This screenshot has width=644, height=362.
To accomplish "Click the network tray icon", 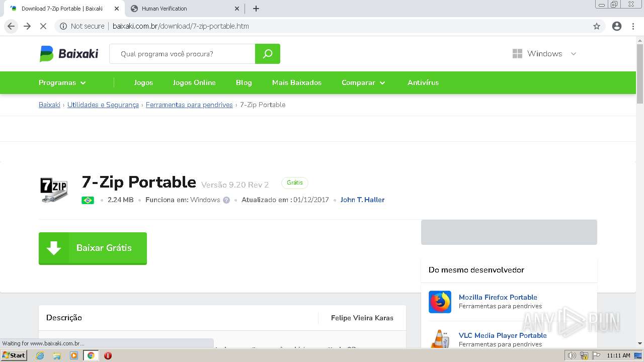I will 584,355.
